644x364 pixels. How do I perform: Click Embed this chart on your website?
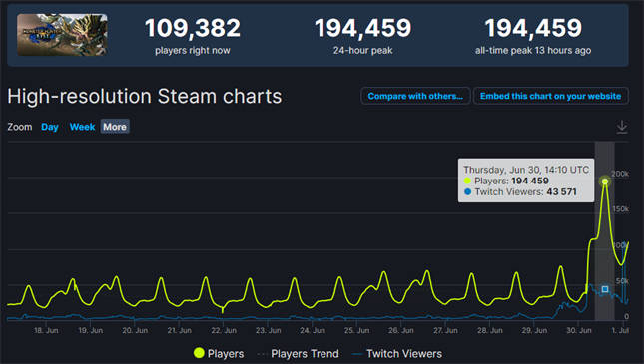point(550,96)
